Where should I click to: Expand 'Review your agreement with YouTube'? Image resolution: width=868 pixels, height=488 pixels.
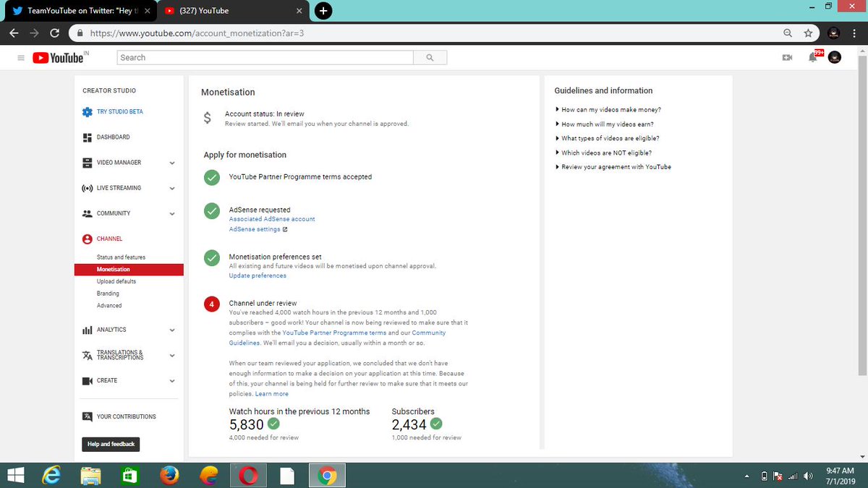pos(613,167)
